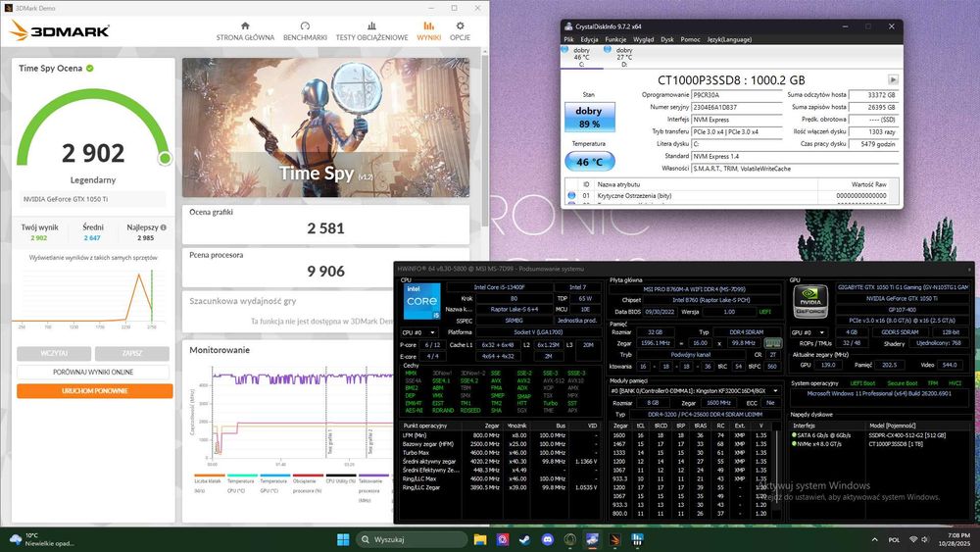Click the green score gauge end dot

[x=165, y=158]
